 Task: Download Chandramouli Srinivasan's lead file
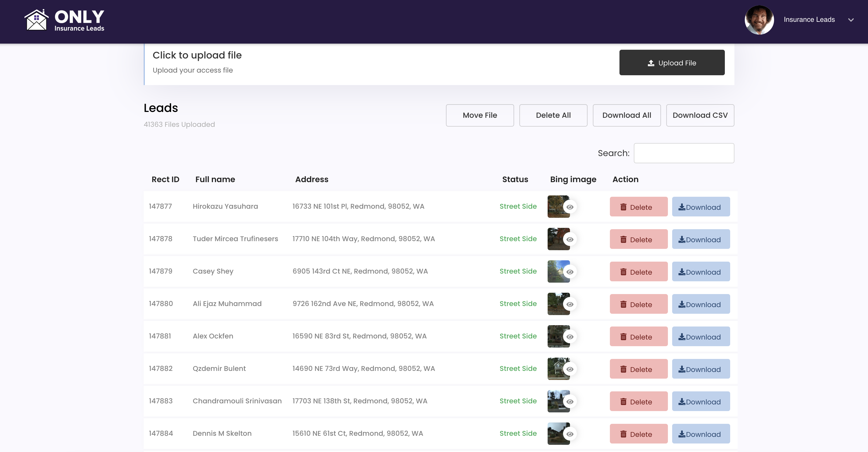[x=701, y=401]
